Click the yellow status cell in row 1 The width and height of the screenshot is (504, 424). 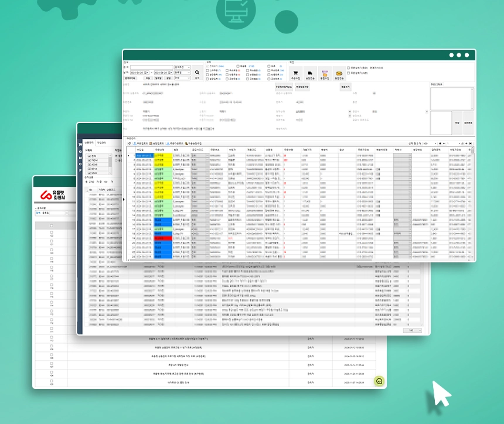click(x=164, y=155)
